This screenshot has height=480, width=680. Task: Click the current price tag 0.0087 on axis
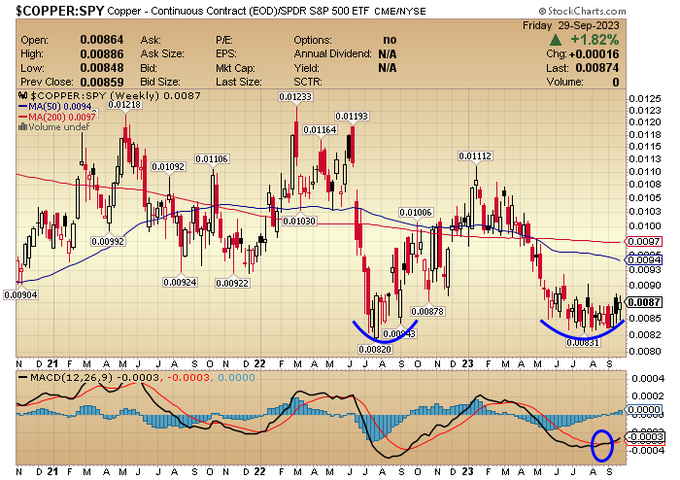coord(645,302)
